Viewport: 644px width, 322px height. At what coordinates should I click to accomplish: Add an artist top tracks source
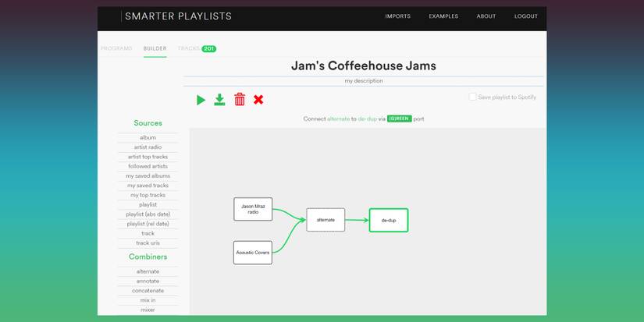(148, 157)
